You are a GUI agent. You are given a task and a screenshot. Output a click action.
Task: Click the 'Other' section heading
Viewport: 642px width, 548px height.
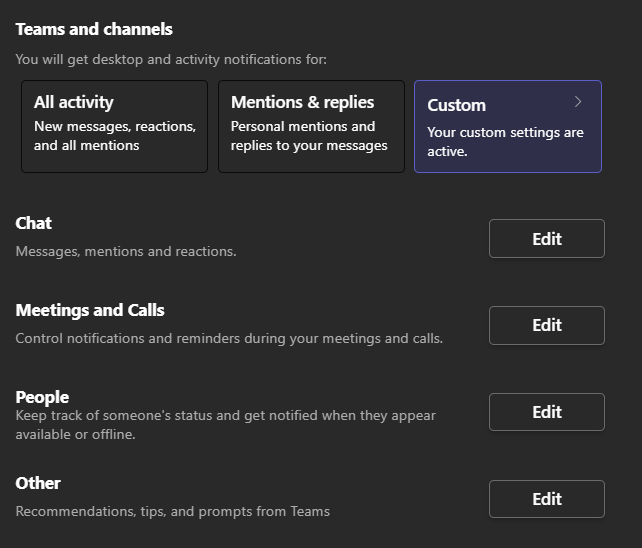point(38,483)
